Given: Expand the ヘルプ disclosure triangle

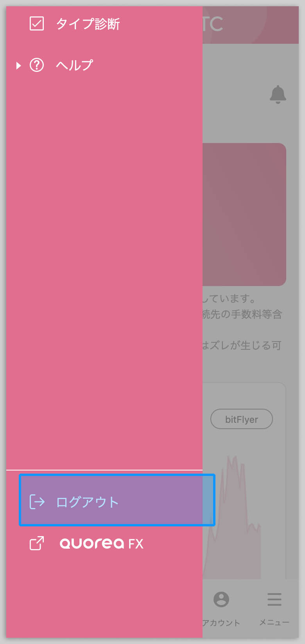Looking at the screenshot, I should click(18, 65).
